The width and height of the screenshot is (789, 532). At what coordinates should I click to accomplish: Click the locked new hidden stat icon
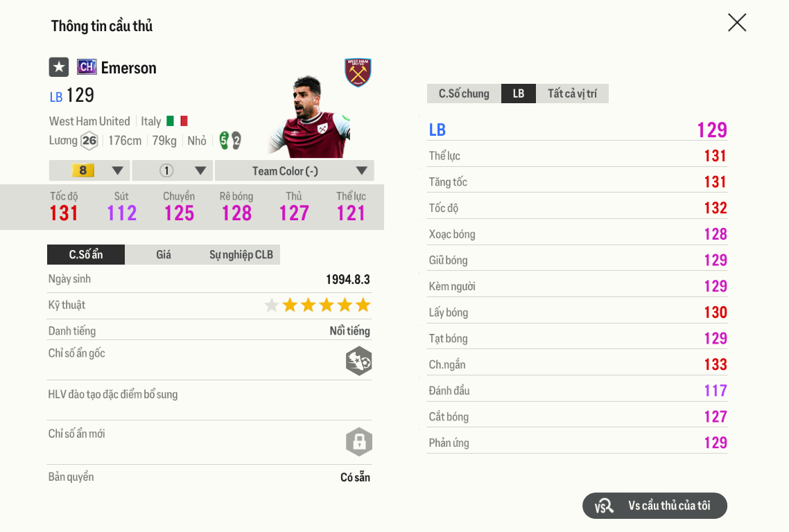tap(358, 442)
